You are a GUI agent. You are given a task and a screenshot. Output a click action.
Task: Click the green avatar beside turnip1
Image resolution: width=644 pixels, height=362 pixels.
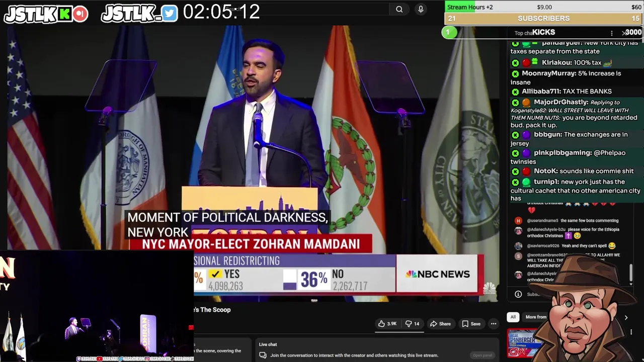coord(526,182)
